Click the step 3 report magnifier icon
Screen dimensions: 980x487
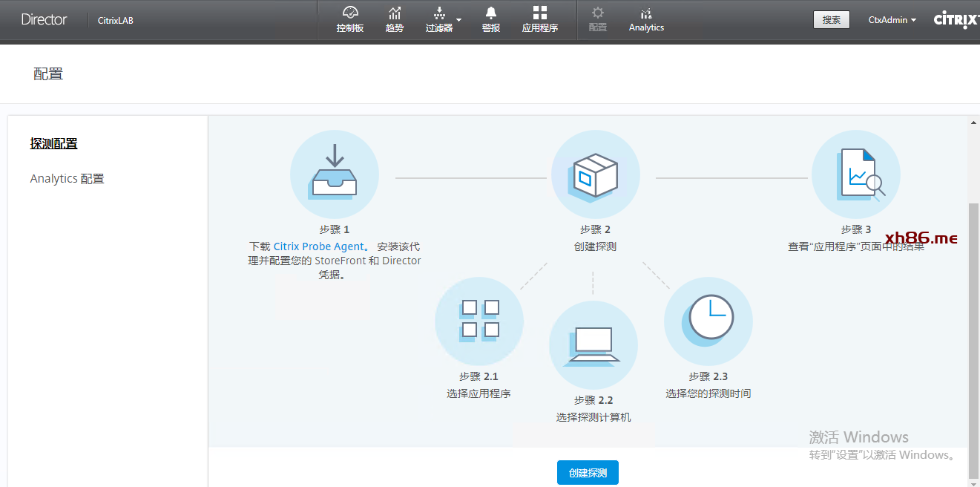tap(855, 174)
